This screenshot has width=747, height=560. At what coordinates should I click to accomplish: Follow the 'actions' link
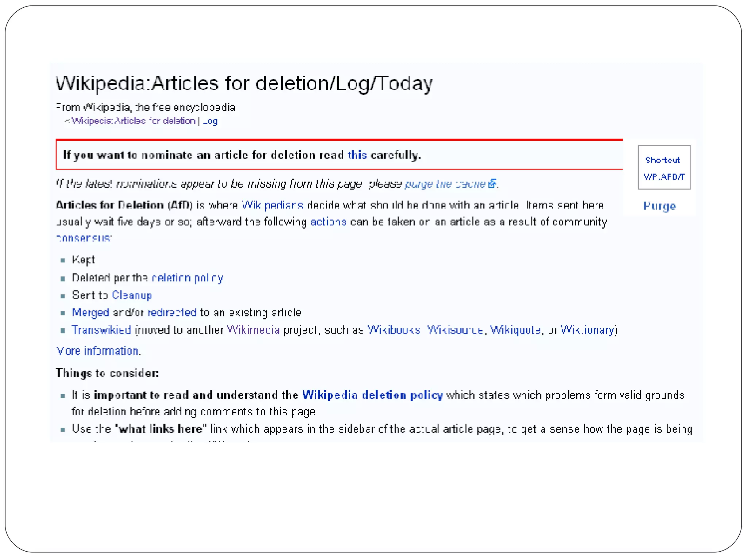click(x=328, y=222)
